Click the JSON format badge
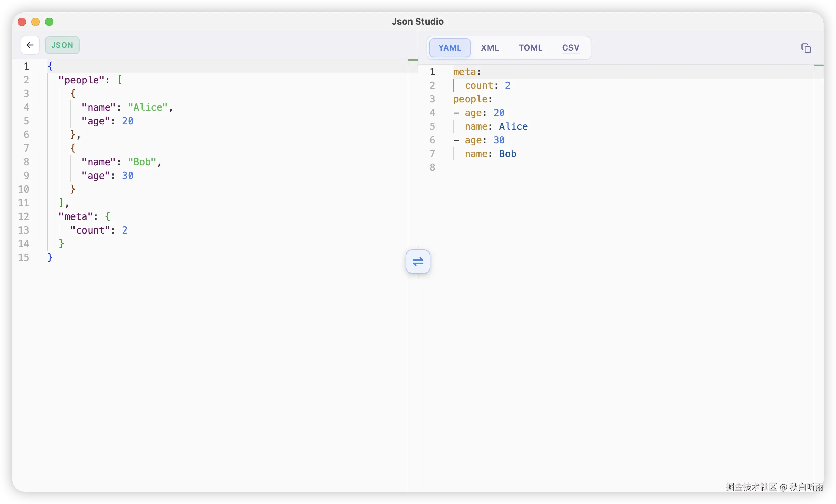836x504 pixels. point(62,45)
